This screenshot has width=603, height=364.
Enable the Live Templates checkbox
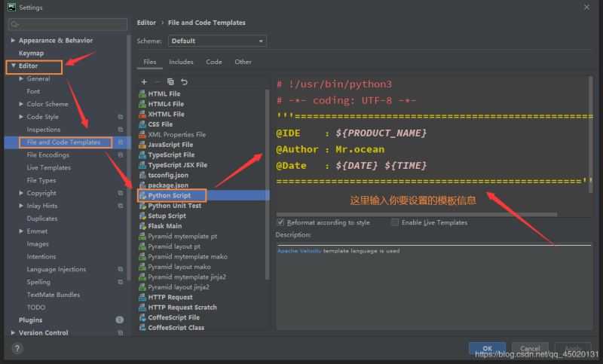(x=394, y=222)
